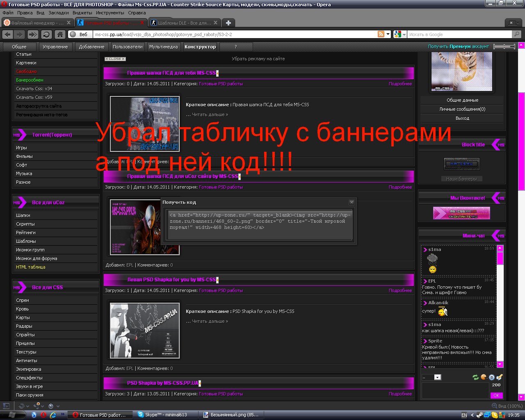525x420 pixels.
Task: Go back using the browser back arrow
Action: tap(8, 34)
